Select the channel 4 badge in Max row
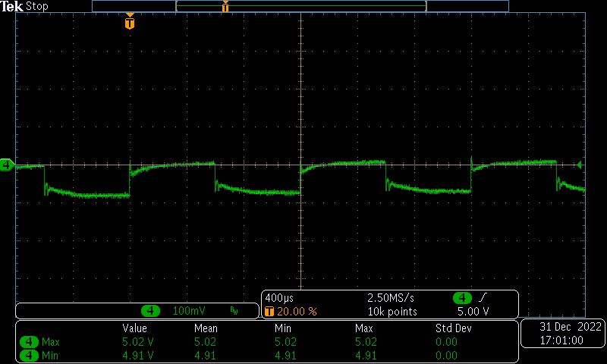This screenshot has width=607, height=364. tap(30, 342)
